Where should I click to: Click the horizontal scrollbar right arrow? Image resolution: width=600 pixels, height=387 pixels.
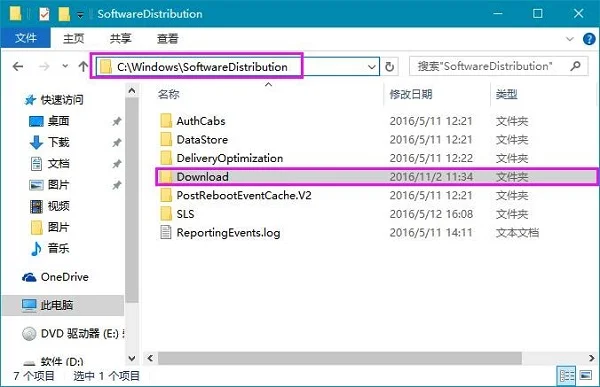click(592, 358)
